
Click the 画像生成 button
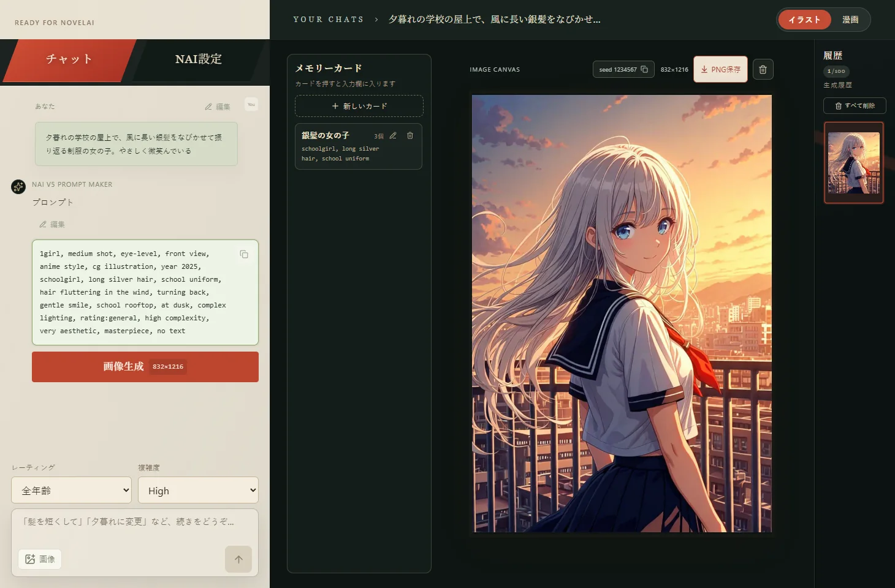click(145, 367)
